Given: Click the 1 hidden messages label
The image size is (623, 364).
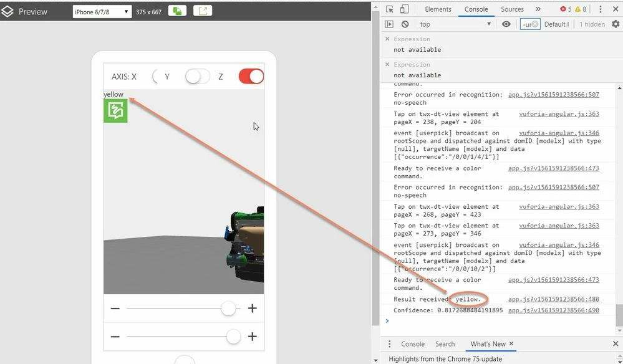Looking at the screenshot, I should coord(592,24).
